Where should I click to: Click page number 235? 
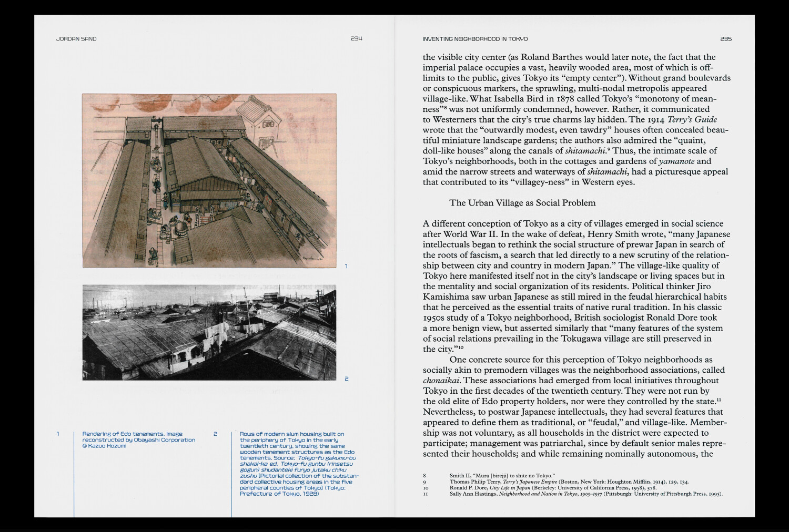(726, 39)
